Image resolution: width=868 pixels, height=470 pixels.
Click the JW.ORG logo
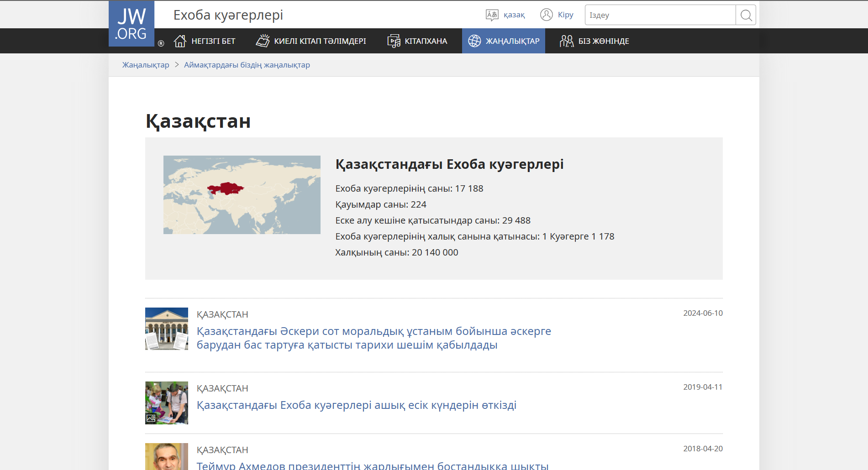[132, 24]
